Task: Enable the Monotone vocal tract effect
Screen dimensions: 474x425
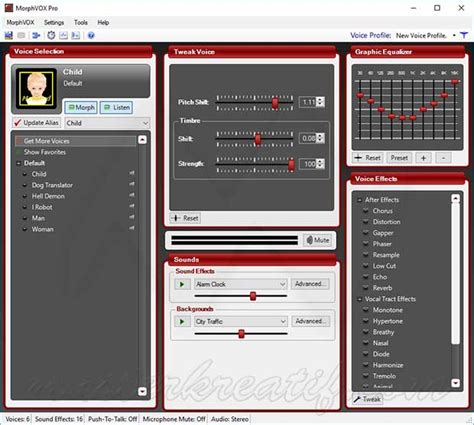Action: pyautogui.click(x=366, y=310)
